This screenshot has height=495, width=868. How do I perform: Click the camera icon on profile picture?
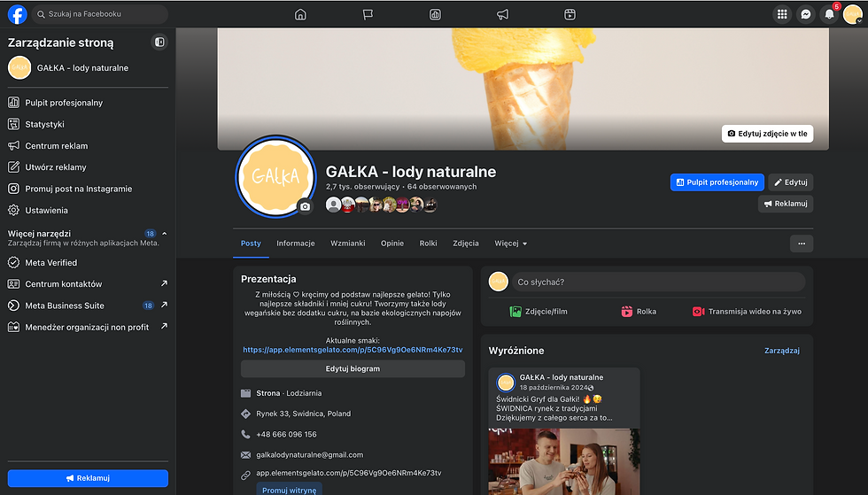(305, 206)
